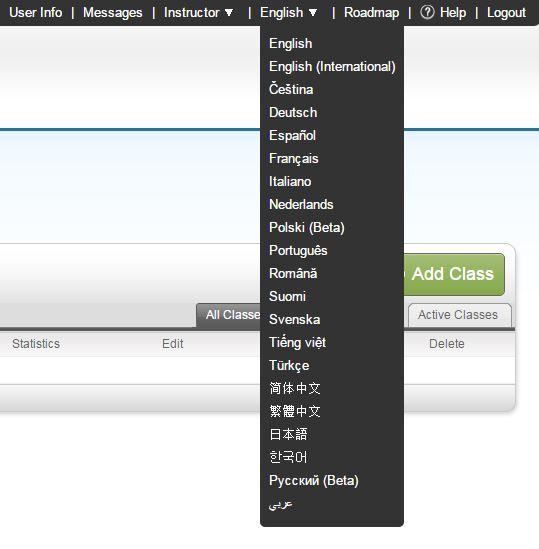Collapse the English language dropdown arrow
The width and height of the screenshot is (539, 549).
pyautogui.click(x=313, y=13)
